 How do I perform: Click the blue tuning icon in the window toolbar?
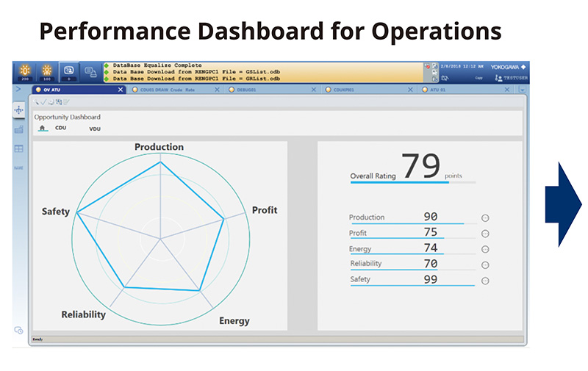[x=59, y=102]
